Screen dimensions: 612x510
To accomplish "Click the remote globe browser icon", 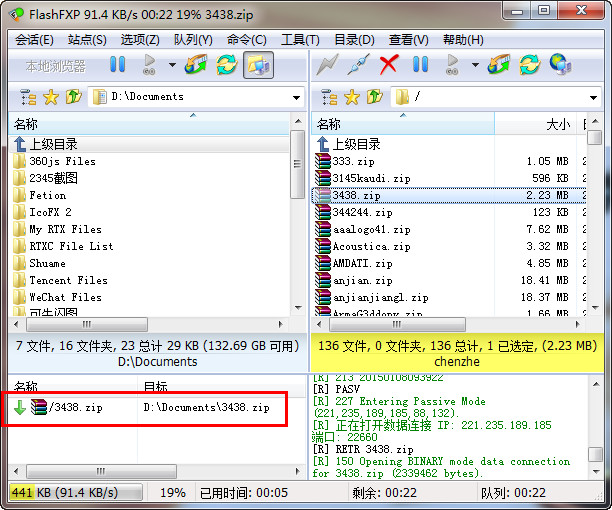I will click(x=560, y=65).
